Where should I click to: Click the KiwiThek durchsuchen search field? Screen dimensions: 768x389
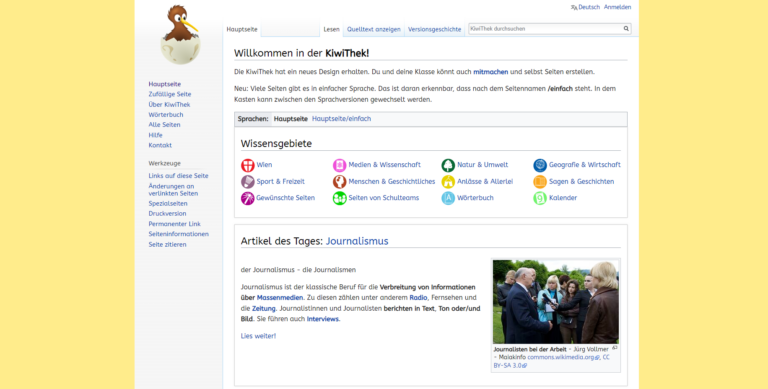click(x=545, y=29)
